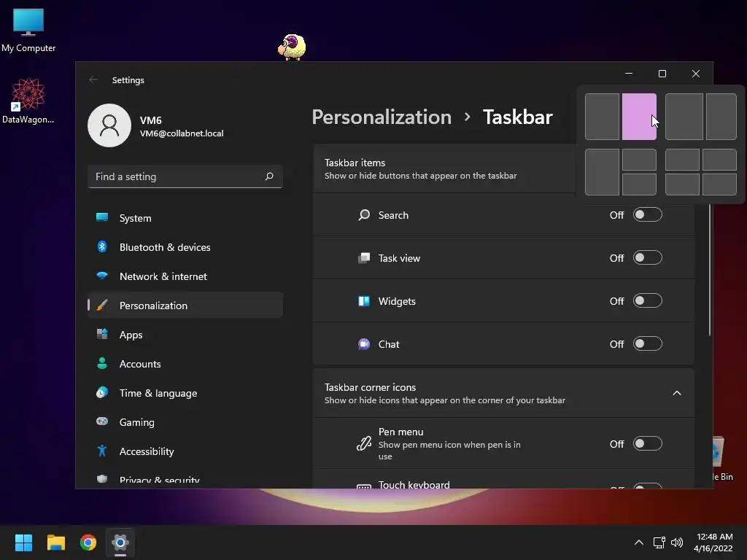This screenshot has width=747, height=560.
Task: Snap window to left-half layout zone
Action: pos(602,117)
